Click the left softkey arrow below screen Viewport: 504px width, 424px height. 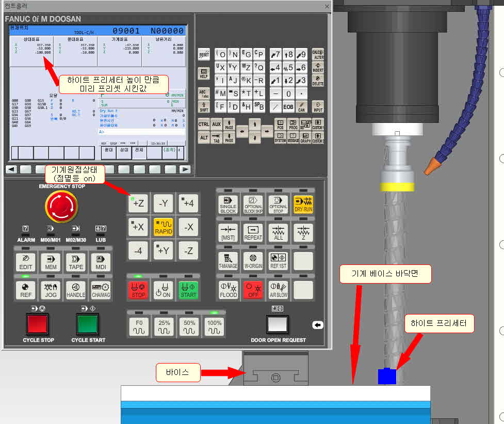(11, 169)
